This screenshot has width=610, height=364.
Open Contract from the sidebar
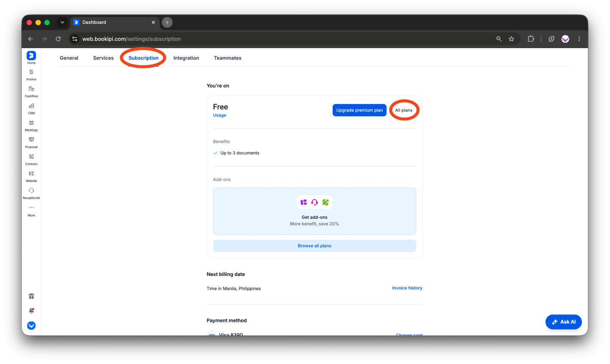pos(31,160)
